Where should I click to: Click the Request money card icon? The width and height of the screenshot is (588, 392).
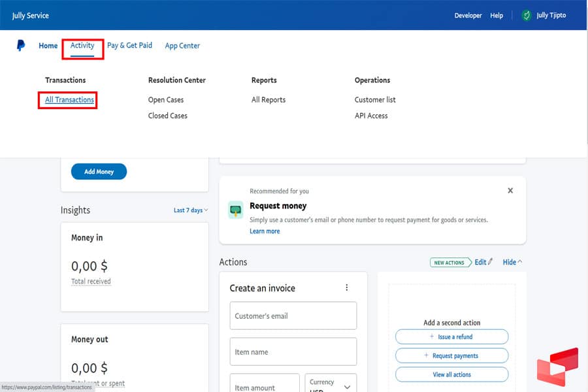(235, 210)
